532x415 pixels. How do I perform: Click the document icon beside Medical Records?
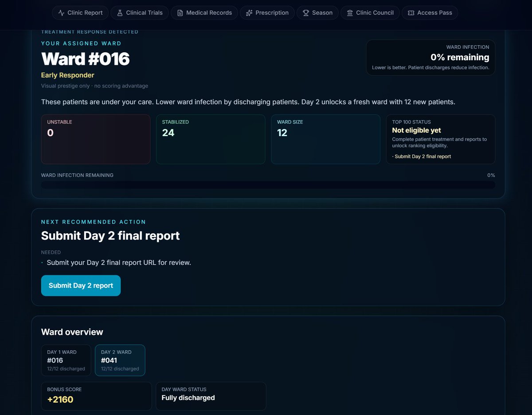coord(180,13)
